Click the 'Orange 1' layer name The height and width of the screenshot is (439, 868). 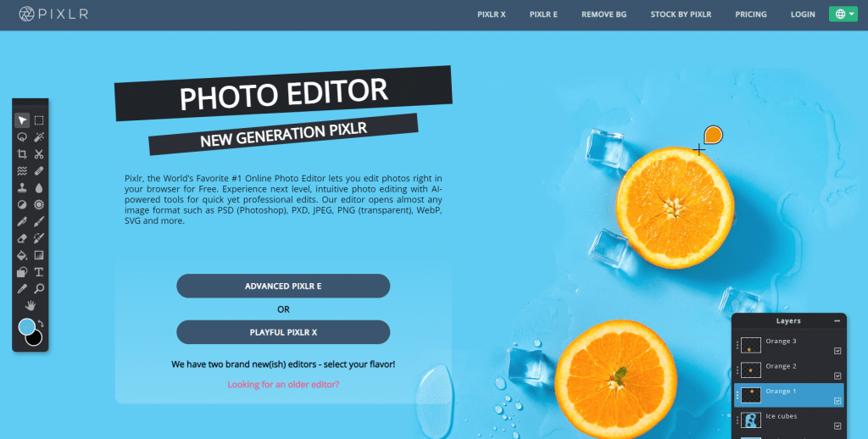coord(781,392)
